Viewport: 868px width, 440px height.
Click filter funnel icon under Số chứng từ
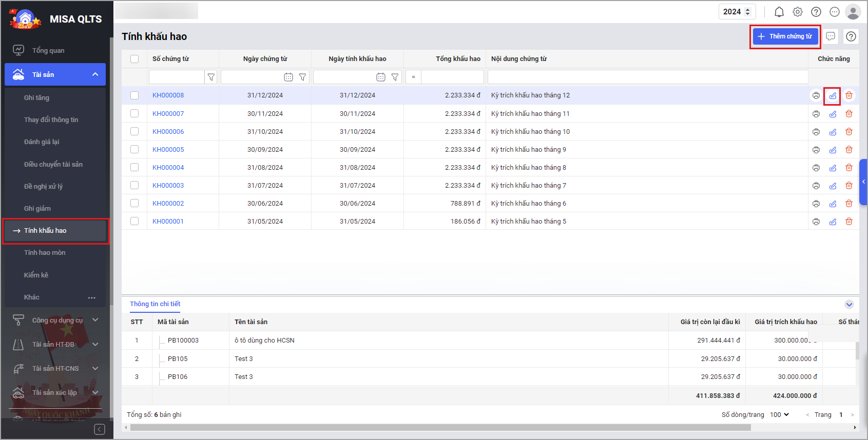[x=211, y=77]
